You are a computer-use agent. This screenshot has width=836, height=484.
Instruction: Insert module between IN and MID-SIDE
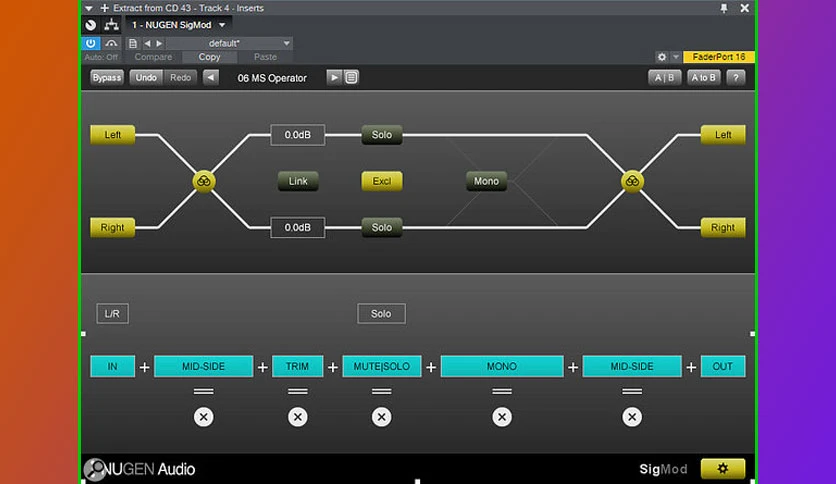click(x=144, y=367)
